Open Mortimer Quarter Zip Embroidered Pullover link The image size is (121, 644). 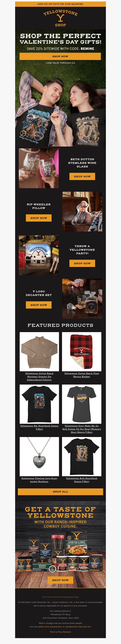pyautogui.click(x=39, y=377)
